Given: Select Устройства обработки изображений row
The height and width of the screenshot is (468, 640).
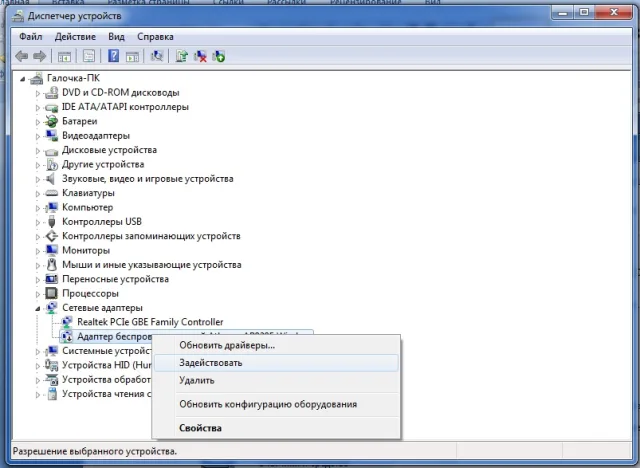Looking at the screenshot, I should tap(106, 380).
